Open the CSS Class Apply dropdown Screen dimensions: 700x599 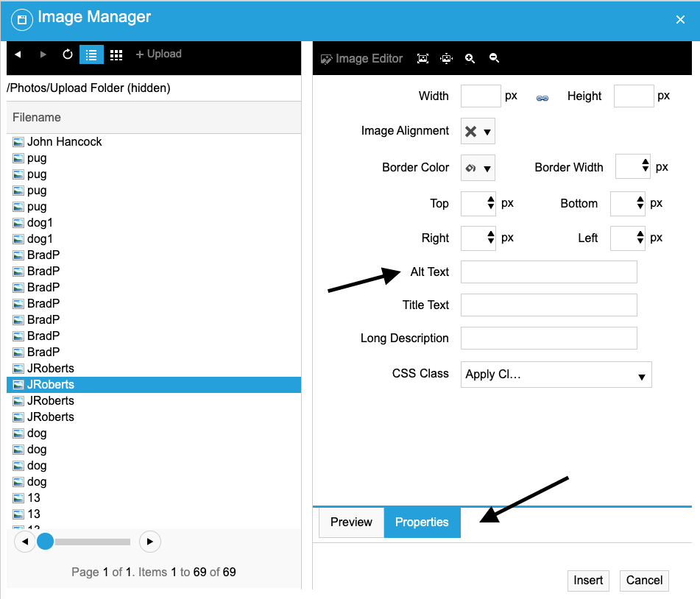tap(556, 375)
